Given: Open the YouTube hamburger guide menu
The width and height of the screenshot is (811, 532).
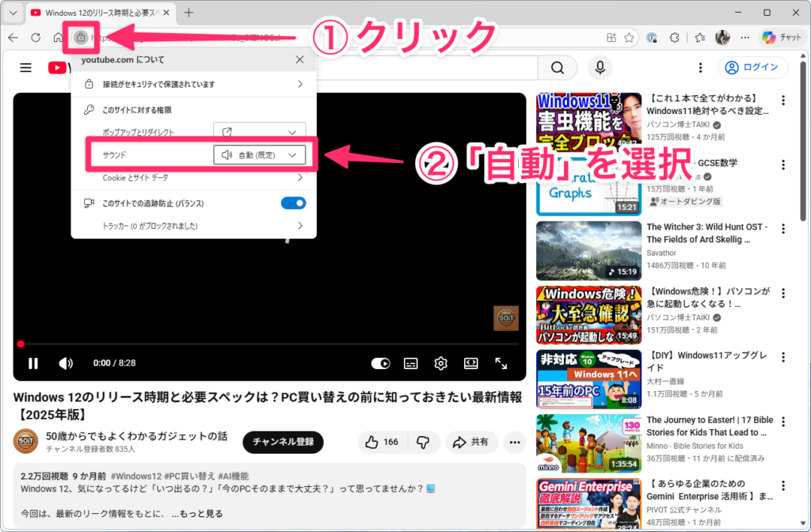Looking at the screenshot, I should pyautogui.click(x=25, y=68).
